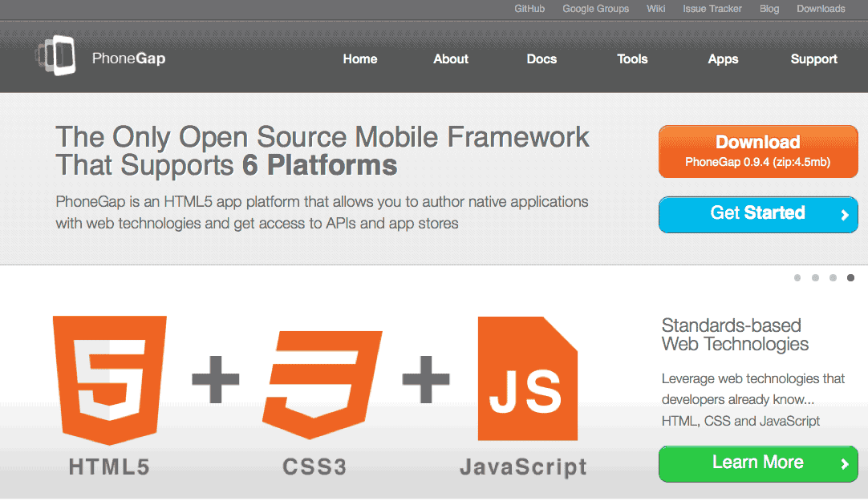868x501 pixels.
Task: Visit the Google Groups link
Action: [x=595, y=9]
